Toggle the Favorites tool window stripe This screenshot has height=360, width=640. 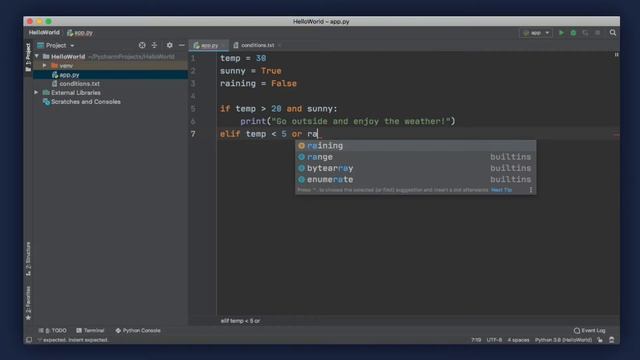pos(28,303)
